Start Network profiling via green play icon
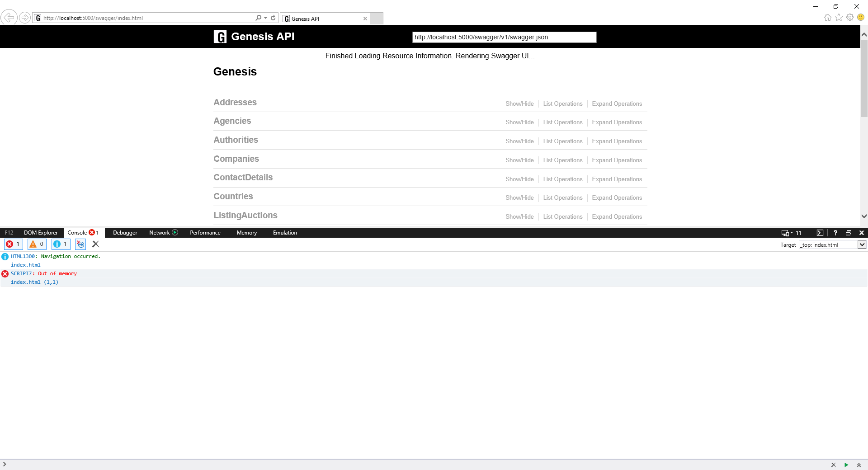Image resolution: width=868 pixels, height=470 pixels. (x=175, y=233)
